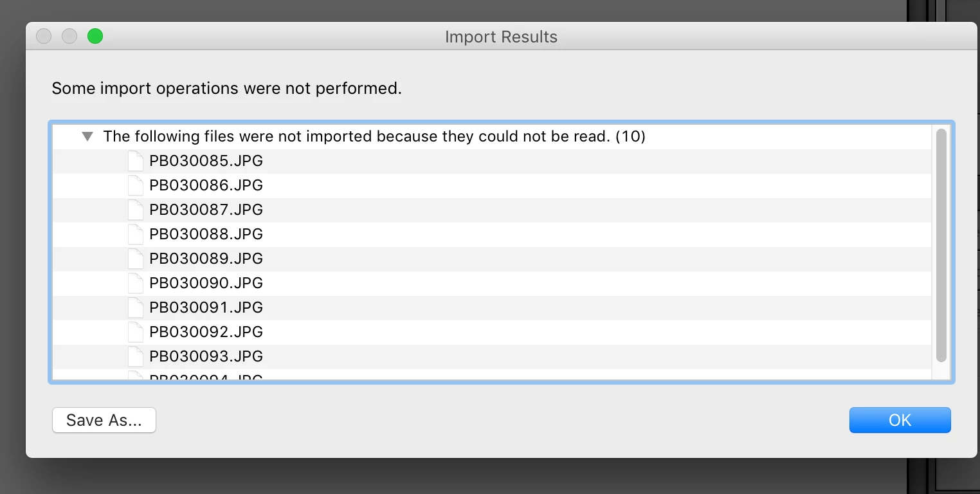Collapse the files not imported disclosure triangle
Viewport: 980px width, 494px height.
tap(88, 136)
